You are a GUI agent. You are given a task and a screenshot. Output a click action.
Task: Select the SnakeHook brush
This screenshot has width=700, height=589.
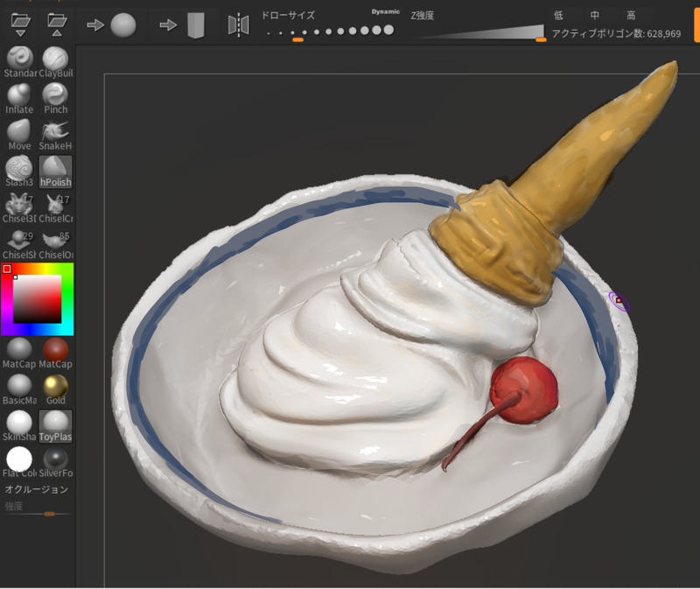point(55,135)
